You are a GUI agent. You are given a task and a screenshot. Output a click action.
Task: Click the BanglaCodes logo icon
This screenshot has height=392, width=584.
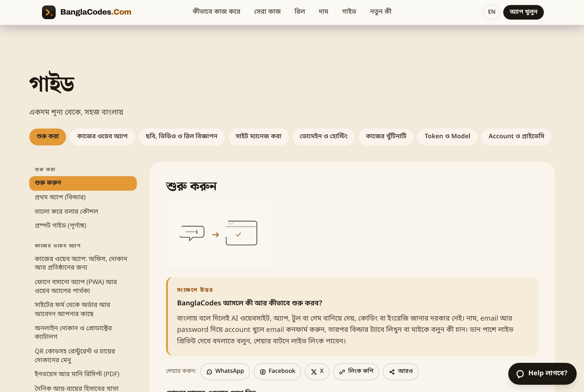tap(49, 12)
